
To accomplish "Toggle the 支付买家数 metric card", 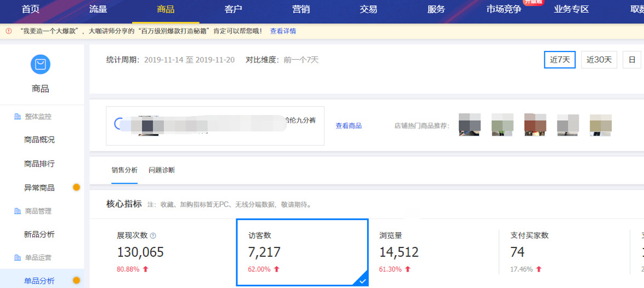I will pyautogui.click(x=563, y=252).
